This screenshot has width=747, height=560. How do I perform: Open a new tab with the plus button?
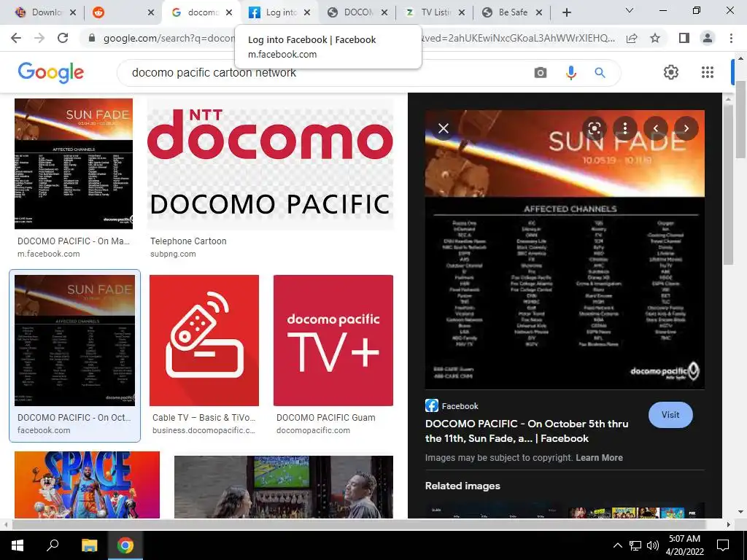coord(566,12)
